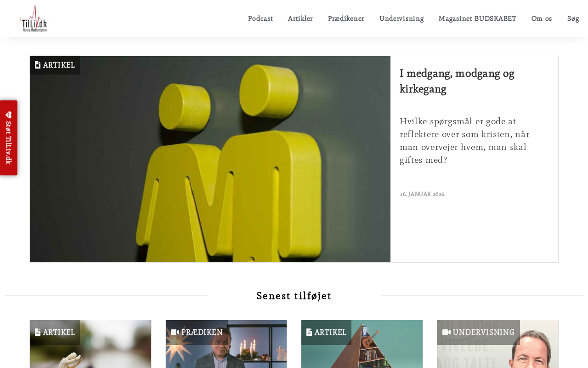Click video camera icon on PRÆDIKEN badge

175,332
